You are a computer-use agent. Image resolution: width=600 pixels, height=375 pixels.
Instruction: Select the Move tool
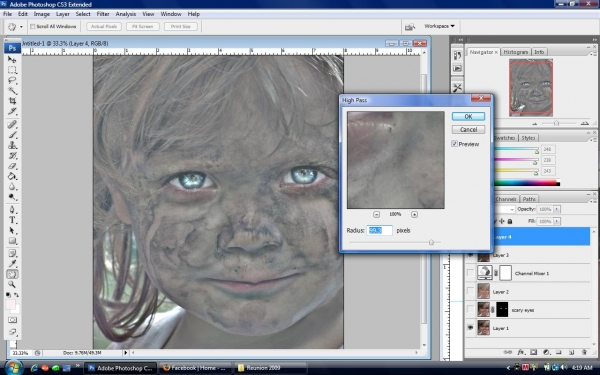coord(12,60)
